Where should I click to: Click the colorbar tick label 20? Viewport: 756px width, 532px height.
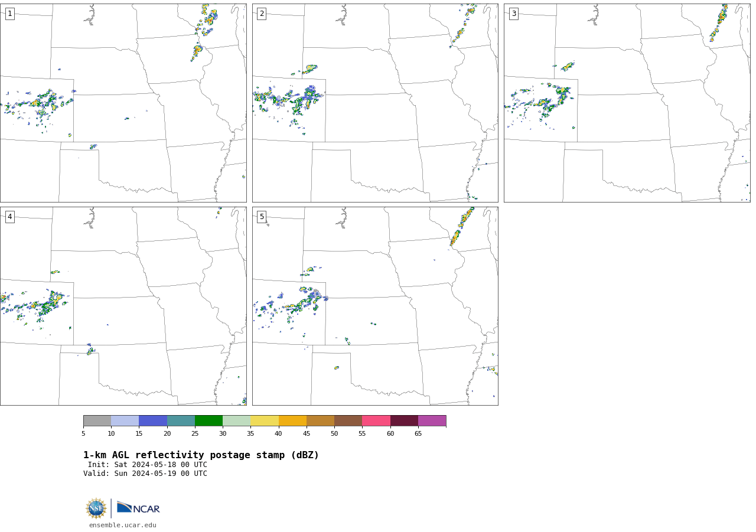167,434
